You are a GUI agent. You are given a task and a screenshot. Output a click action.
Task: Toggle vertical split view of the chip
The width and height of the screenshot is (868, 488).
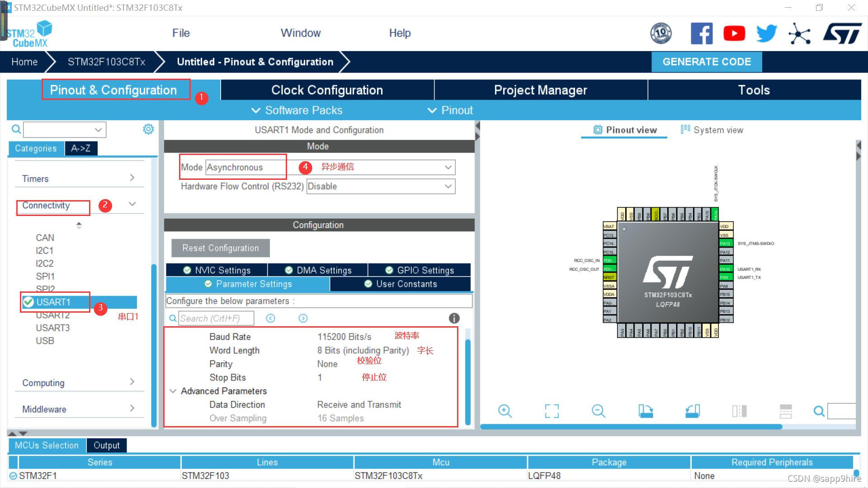[740, 411]
